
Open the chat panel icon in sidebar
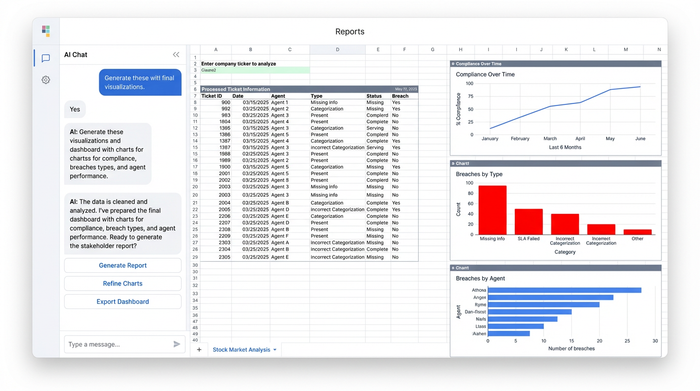click(46, 58)
